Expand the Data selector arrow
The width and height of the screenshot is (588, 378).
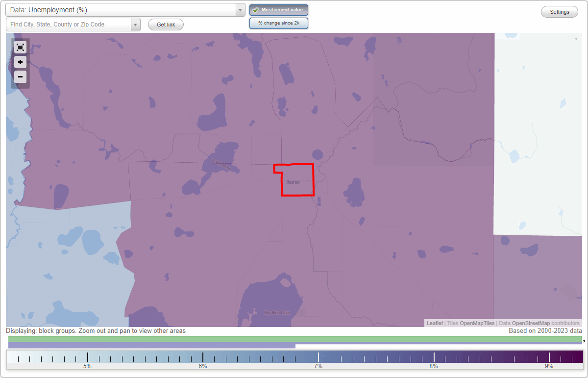point(241,10)
